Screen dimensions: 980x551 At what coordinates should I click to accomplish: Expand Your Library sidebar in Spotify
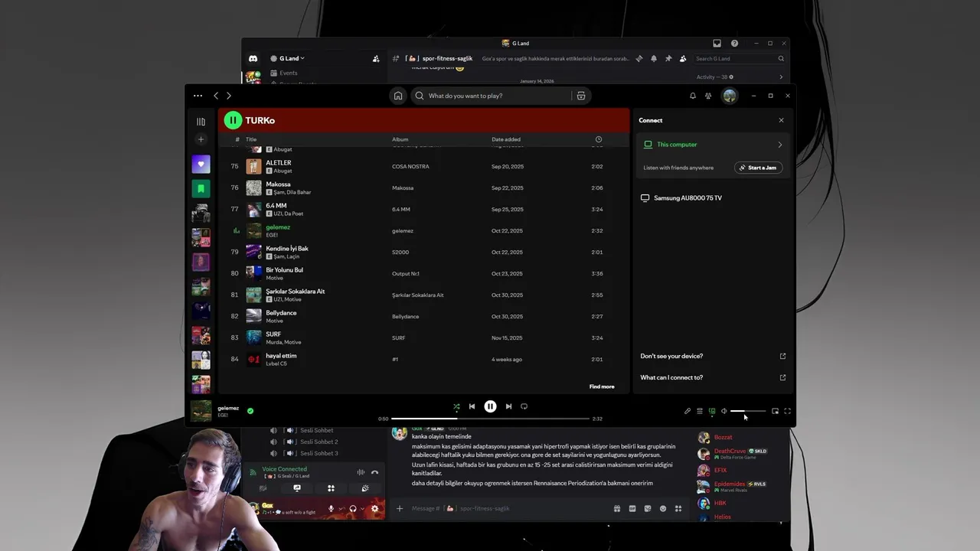tap(201, 121)
